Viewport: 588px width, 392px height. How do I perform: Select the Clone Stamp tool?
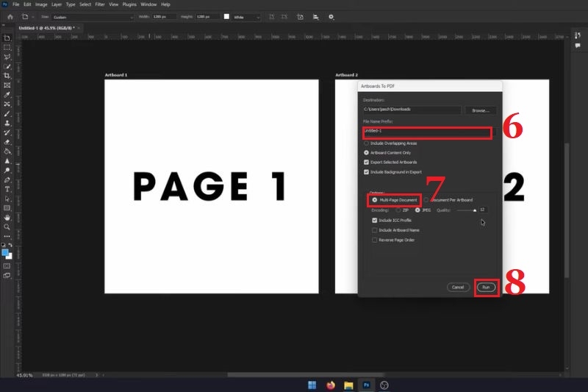pos(7,123)
